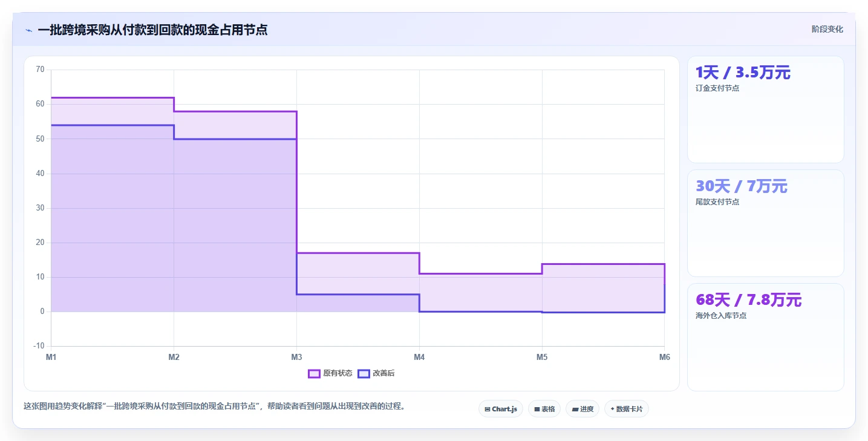Click the 进度 chip icon

tap(575, 410)
